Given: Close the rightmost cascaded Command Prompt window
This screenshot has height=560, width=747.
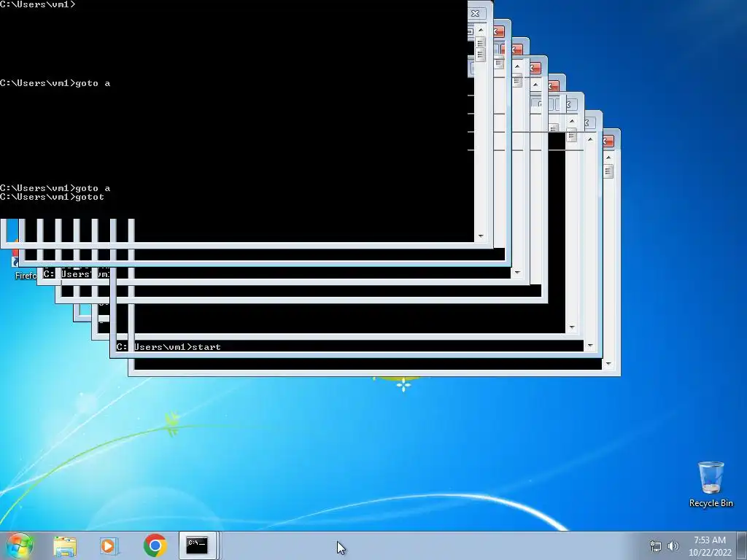Looking at the screenshot, I should point(608,141).
